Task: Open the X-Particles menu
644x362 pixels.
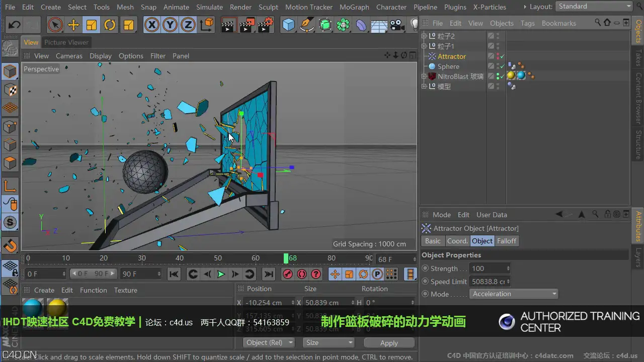Action: tap(490, 7)
